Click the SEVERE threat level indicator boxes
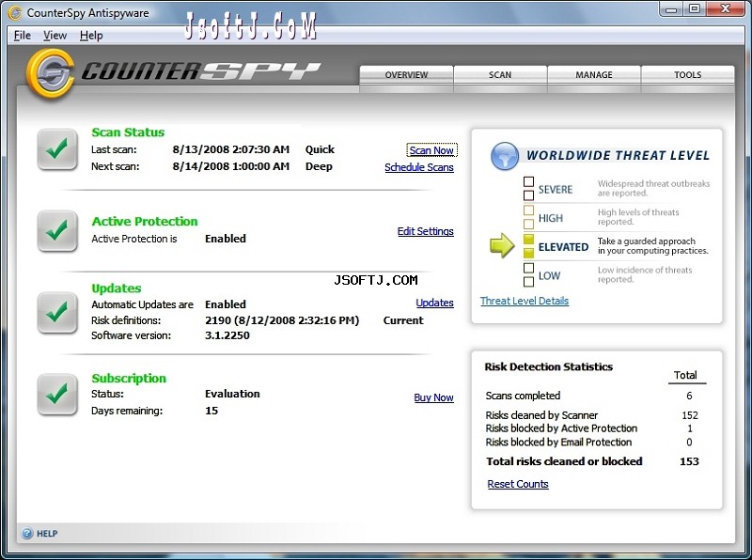Image resolution: width=752 pixels, height=560 pixels. [x=528, y=189]
